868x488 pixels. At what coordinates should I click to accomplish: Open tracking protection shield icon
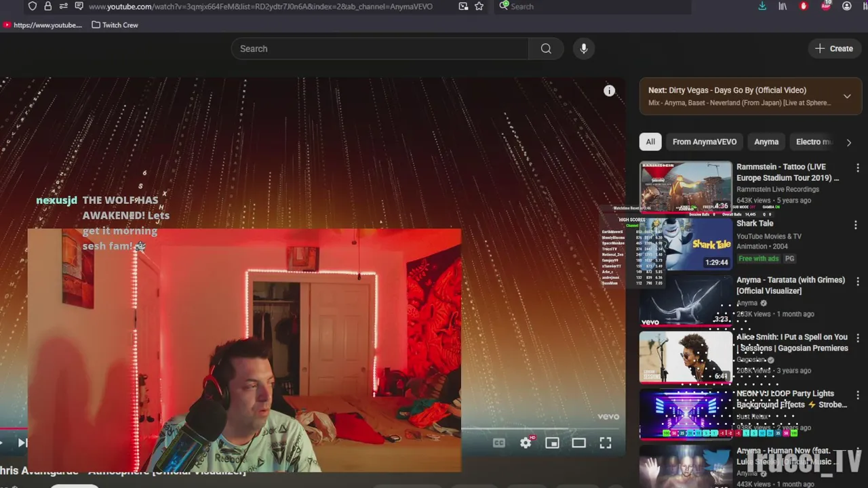pos(32,6)
